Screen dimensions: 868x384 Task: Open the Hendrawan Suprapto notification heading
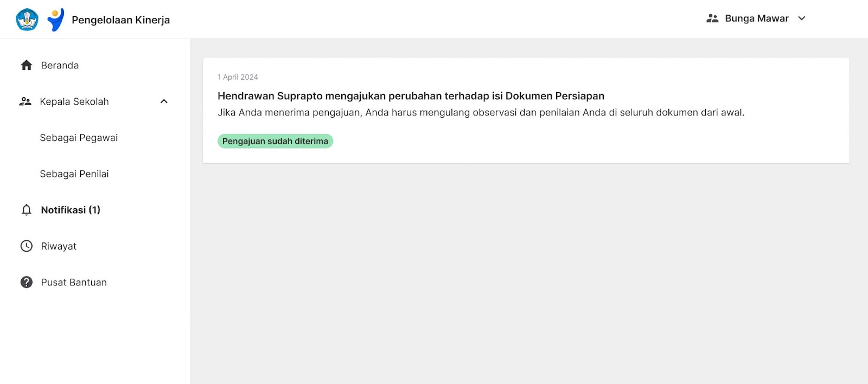pyautogui.click(x=411, y=96)
